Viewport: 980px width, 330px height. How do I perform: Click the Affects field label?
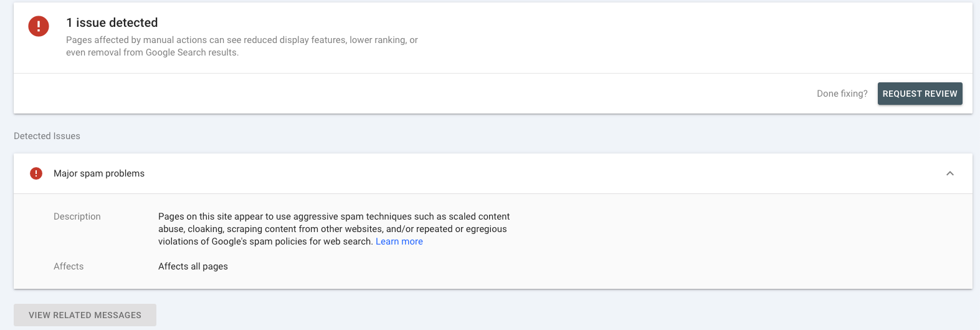(x=69, y=266)
